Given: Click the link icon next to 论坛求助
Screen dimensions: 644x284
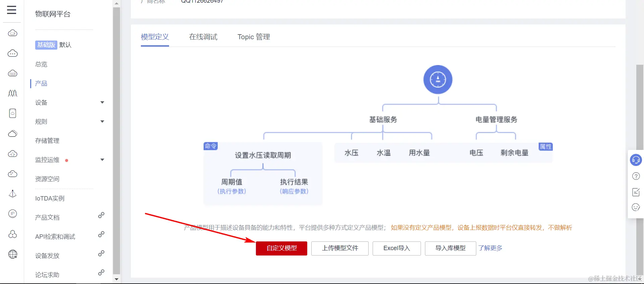Looking at the screenshot, I should tap(101, 272).
